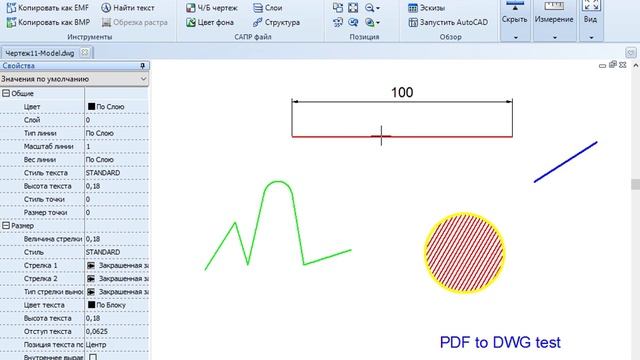Open the Слои panel
The width and height of the screenshot is (640, 360).
tap(267, 8)
